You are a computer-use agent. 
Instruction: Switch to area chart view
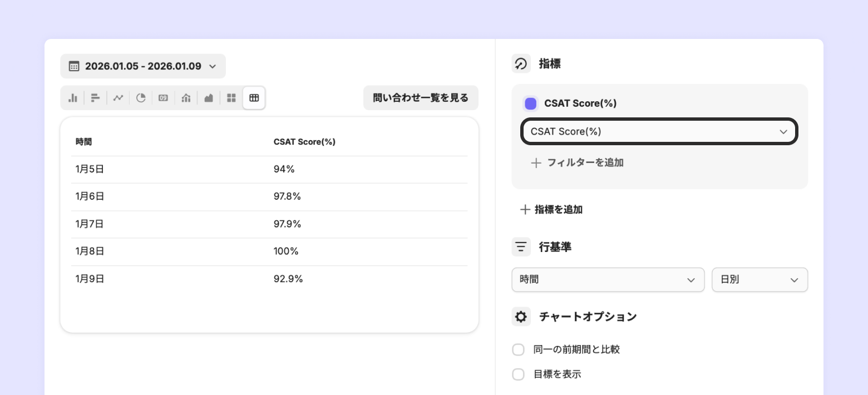[x=209, y=98]
